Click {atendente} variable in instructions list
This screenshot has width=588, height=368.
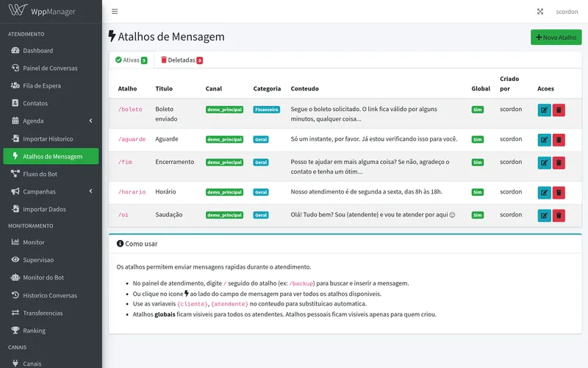(229, 304)
